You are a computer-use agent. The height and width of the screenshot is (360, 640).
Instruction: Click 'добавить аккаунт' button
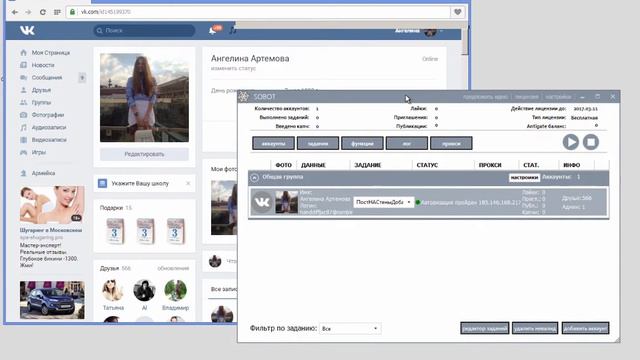(x=585, y=328)
